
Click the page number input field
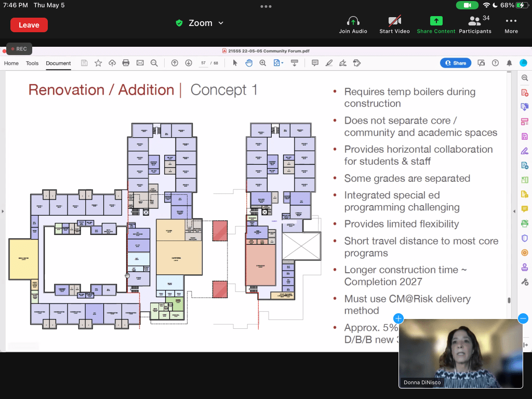coord(204,63)
